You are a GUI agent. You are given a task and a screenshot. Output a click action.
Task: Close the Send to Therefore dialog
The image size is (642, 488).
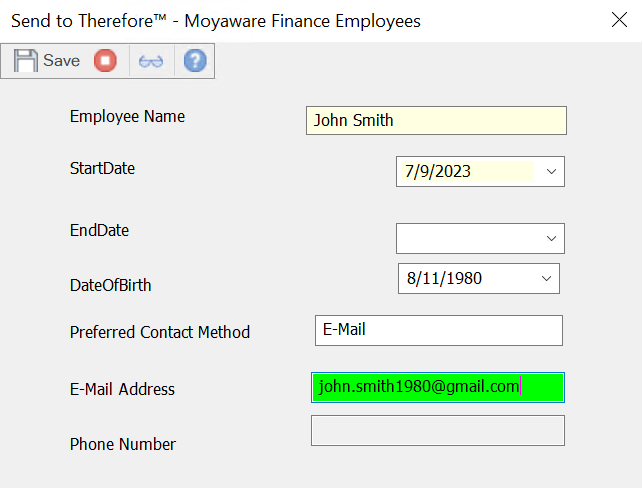619,20
